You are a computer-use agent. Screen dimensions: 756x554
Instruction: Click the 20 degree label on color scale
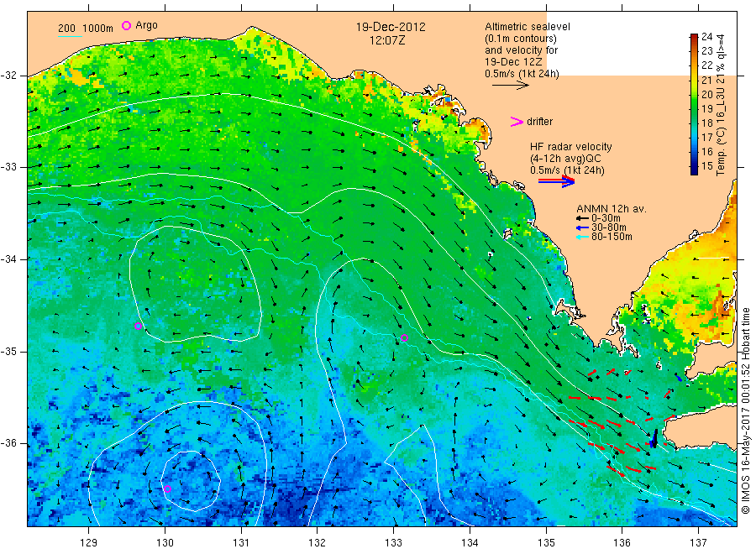click(x=706, y=94)
